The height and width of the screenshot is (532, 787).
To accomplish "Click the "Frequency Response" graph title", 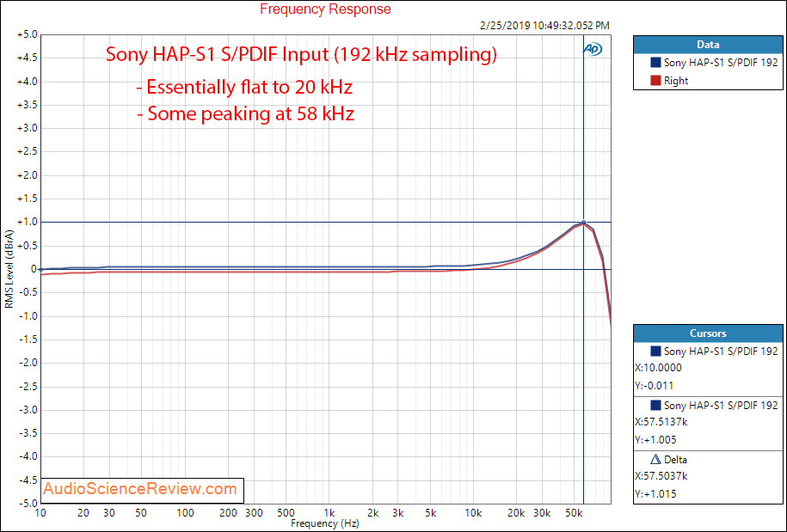I will 325,9.
